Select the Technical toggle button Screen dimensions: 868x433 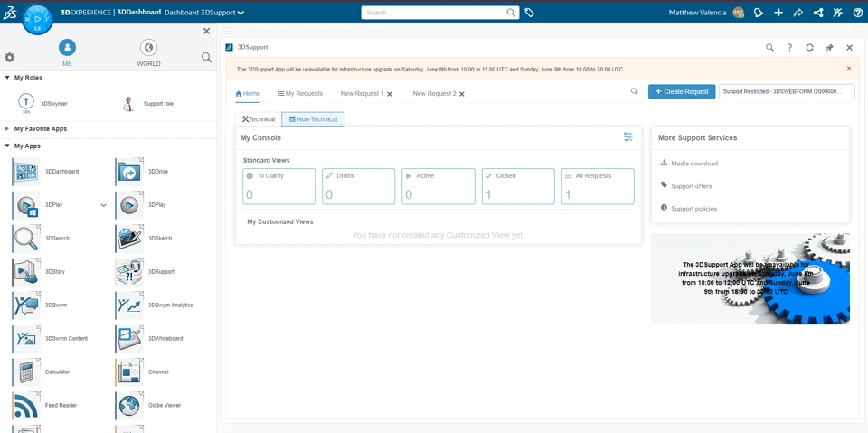259,119
